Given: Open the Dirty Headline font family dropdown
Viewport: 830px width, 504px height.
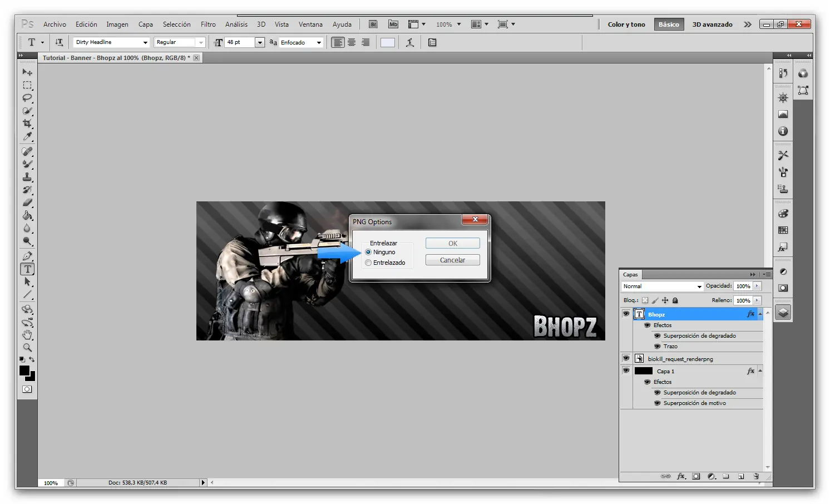Looking at the screenshot, I should tap(145, 42).
